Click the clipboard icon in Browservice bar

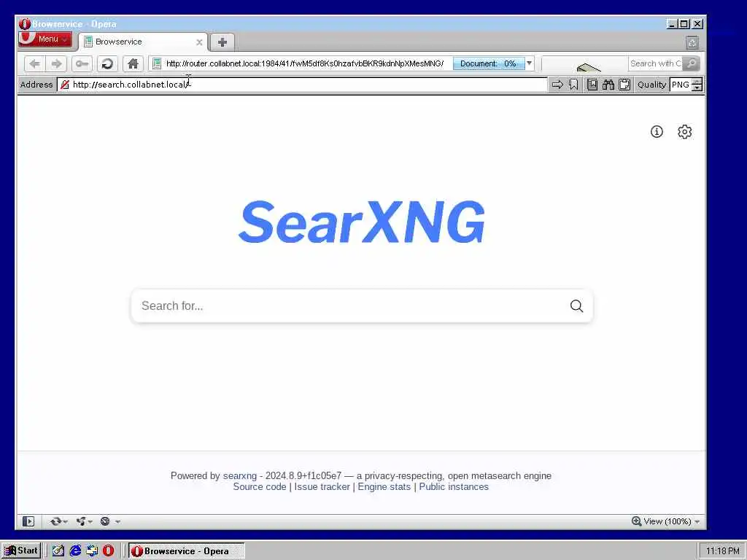[x=624, y=85]
